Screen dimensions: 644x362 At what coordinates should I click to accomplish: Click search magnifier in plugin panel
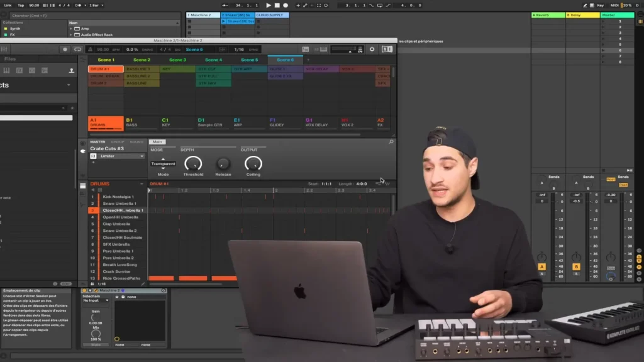pyautogui.click(x=391, y=141)
